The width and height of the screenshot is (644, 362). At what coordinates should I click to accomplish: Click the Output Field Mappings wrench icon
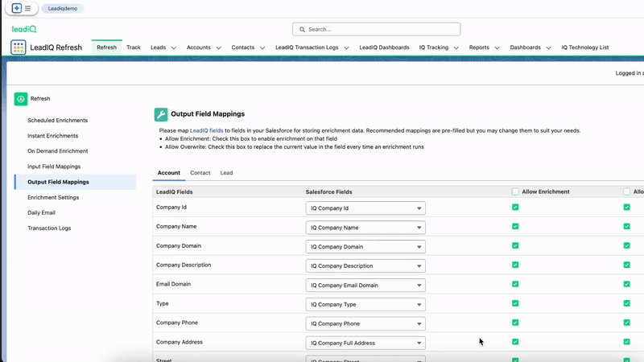[161, 114]
